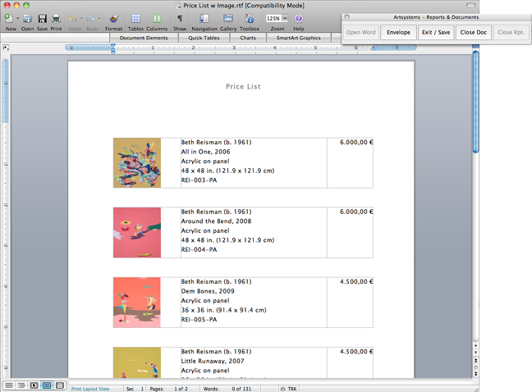
Task: Click the Envelope button
Action: pos(398,32)
